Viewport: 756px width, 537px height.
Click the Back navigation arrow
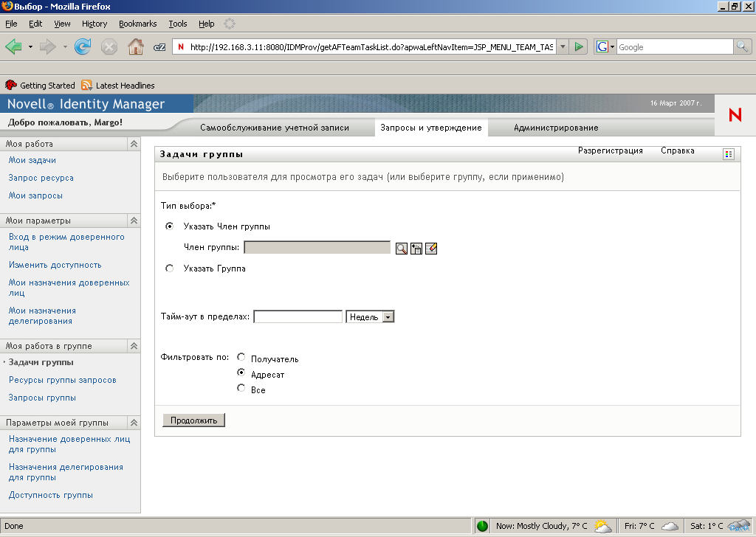[x=13, y=46]
